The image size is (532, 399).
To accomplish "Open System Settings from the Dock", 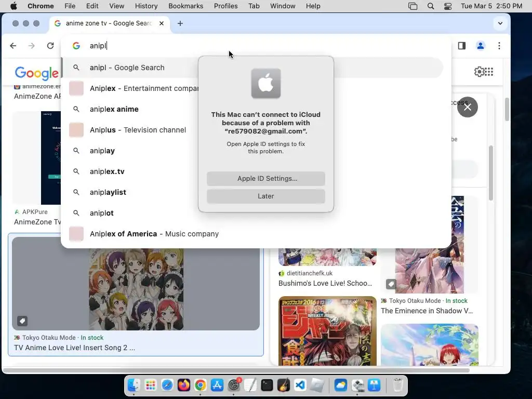I will pyautogui.click(x=234, y=385).
